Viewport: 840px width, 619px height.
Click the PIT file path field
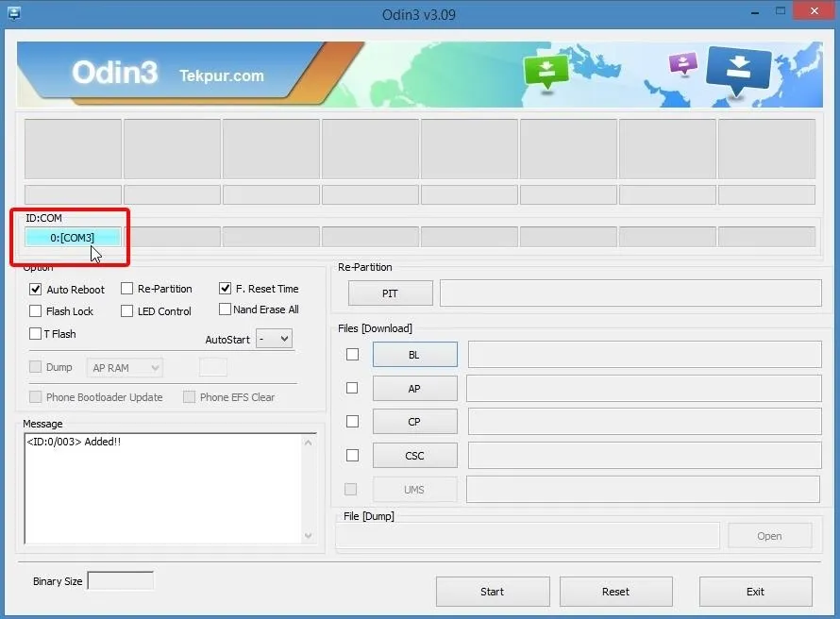[630, 293]
